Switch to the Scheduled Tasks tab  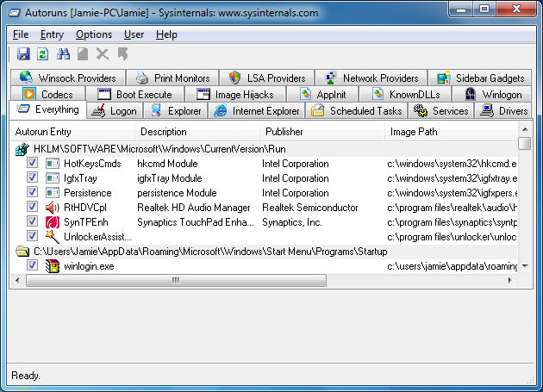(356, 111)
